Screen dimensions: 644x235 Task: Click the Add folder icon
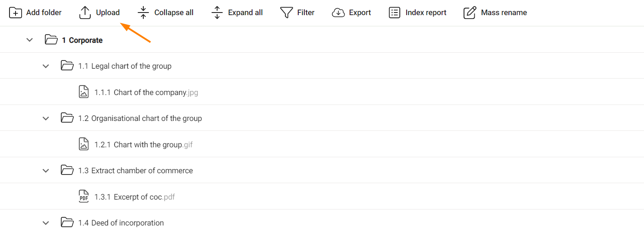pyautogui.click(x=16, y=13)
